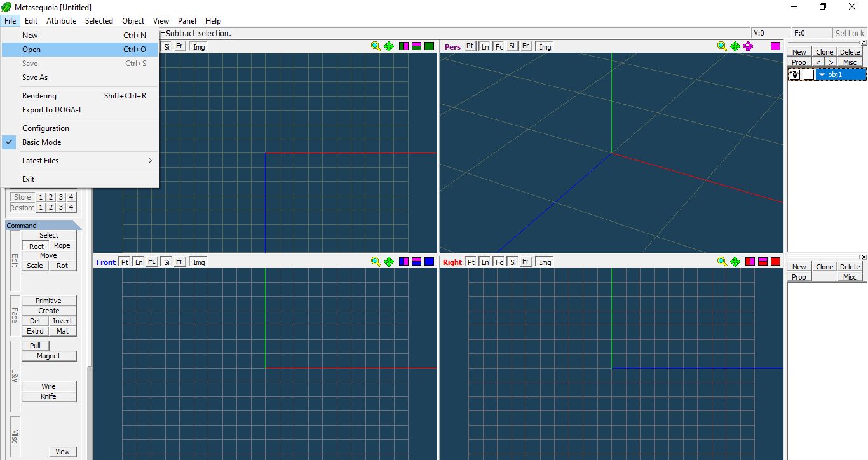This screenshot has height=460, width=868.
Task: Click the zoom magnifier in the Pers viewport
Action: [722, 46]
